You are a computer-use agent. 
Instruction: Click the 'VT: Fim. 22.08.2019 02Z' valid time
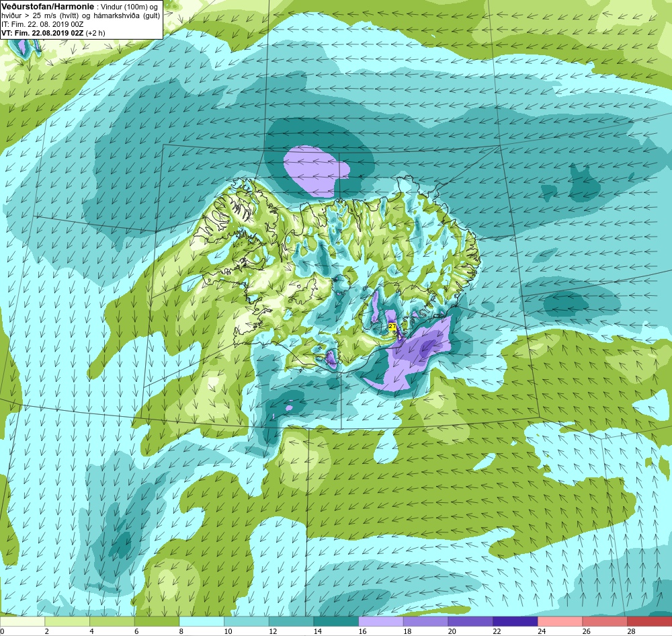pos(43,33)
